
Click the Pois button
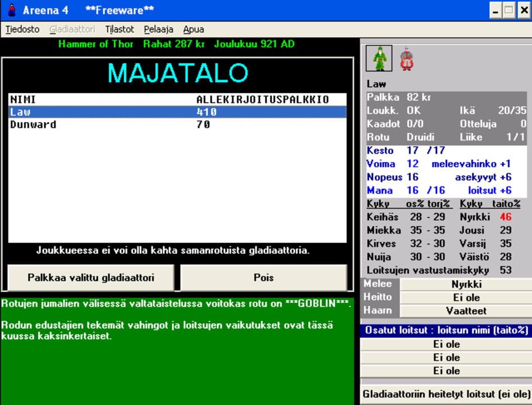tap(264, 278)
